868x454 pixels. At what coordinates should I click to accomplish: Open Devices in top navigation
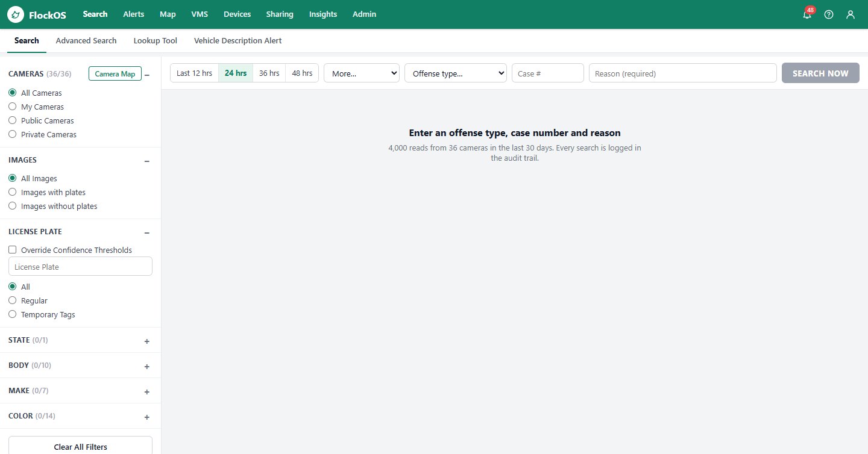click(x=237, y=14)
